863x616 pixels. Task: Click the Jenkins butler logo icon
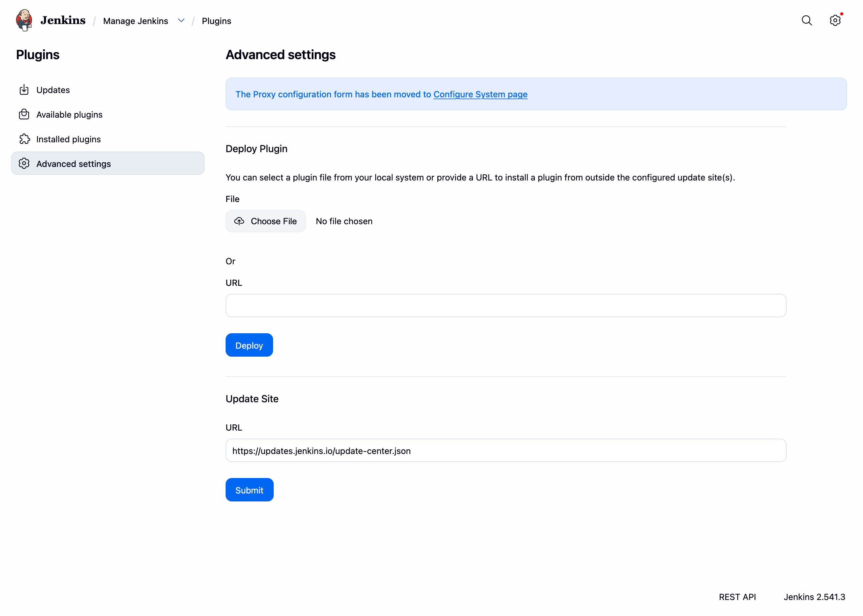(24, 21)
